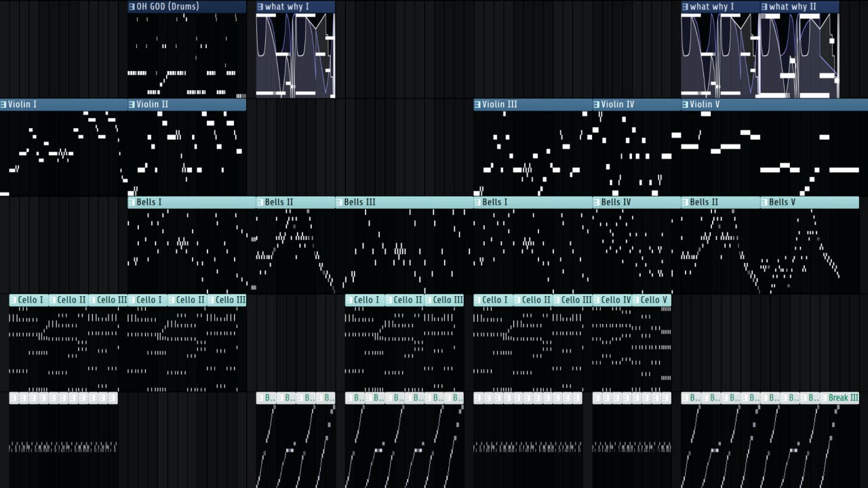Open the Violin III clip menu icon
The image size is (868, 488).
pos(478,104)
